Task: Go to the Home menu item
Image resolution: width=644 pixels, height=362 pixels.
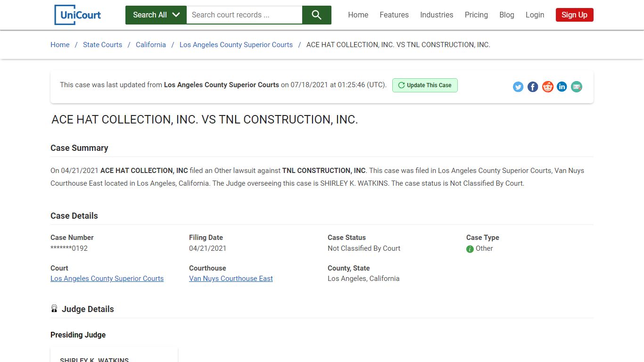Action: (358, 15)
